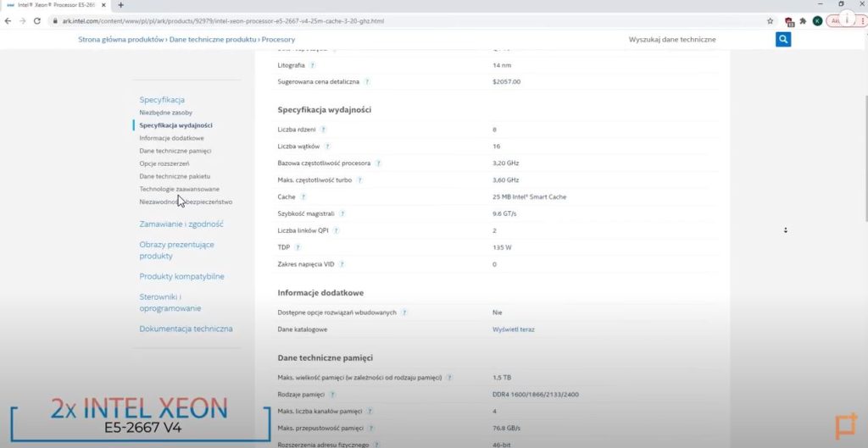Show help for Maks. przepustowość pamięci
The image size is (868, 448).
[x=371, y=429]
